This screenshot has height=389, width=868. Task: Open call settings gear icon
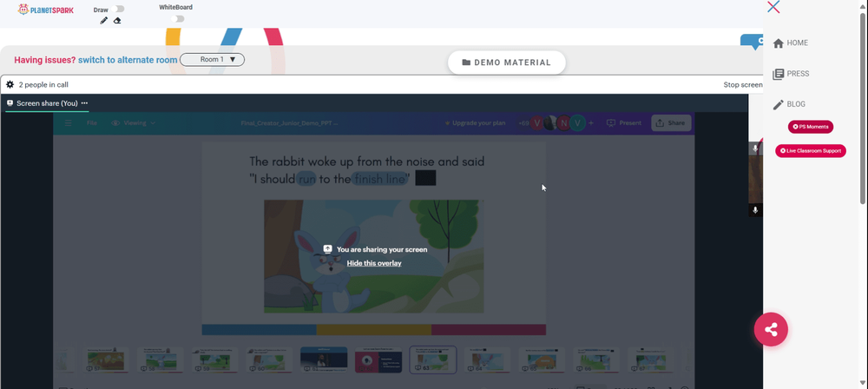click(x=10, y=85)
